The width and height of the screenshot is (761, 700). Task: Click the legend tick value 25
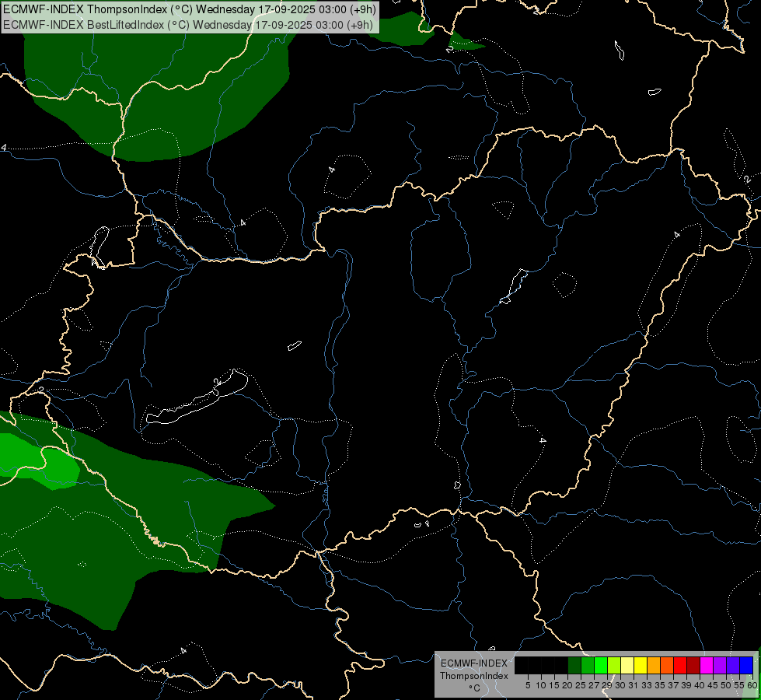coord(581,685)
